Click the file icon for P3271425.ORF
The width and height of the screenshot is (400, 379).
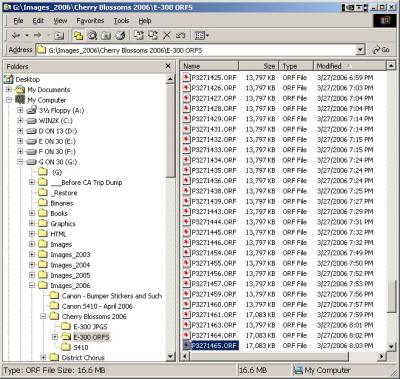click(186, 77)
